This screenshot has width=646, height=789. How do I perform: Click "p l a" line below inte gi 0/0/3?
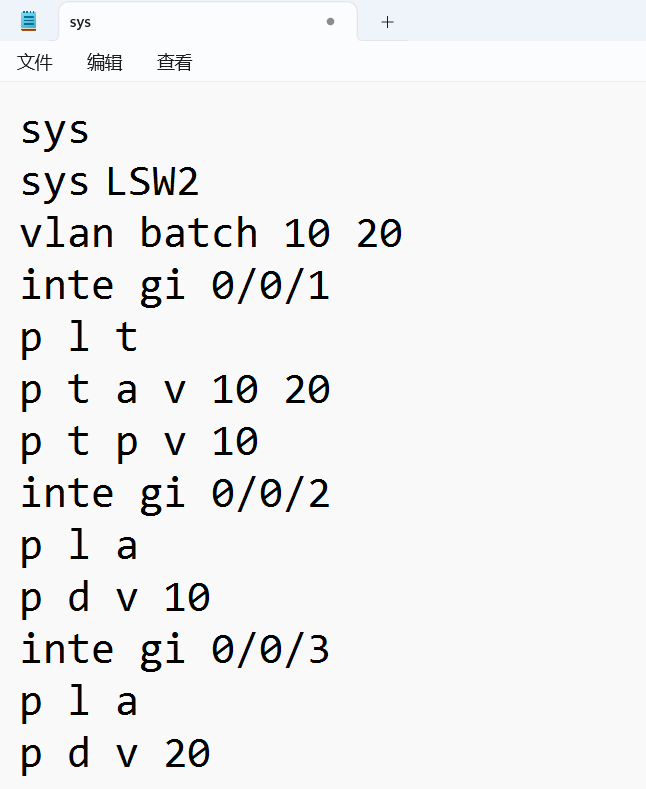tap(78, 702)
